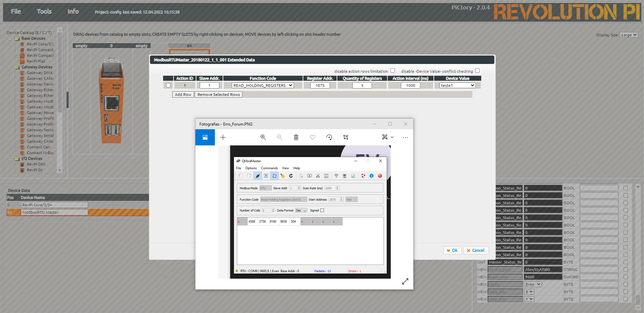Click the Register Addr. field with 1875
The height and width of the screenshot is (313, 644).
point(320,85)
